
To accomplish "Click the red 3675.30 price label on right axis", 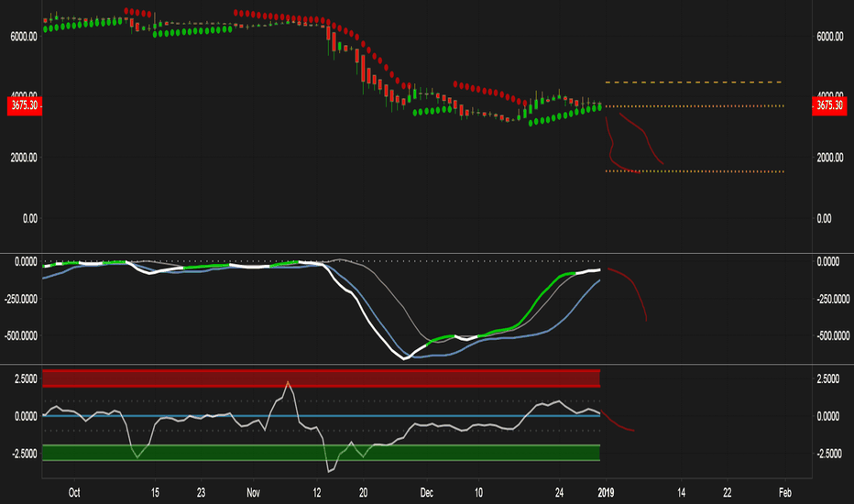I will point(829,105).
